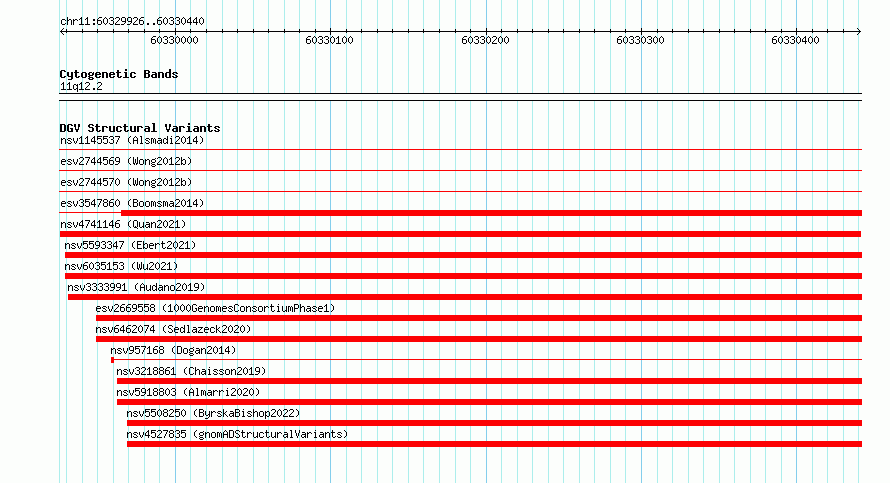Click the red bar of esv2669558
Image resolution: width=890 pixels, height=483 pixels.
479,318
